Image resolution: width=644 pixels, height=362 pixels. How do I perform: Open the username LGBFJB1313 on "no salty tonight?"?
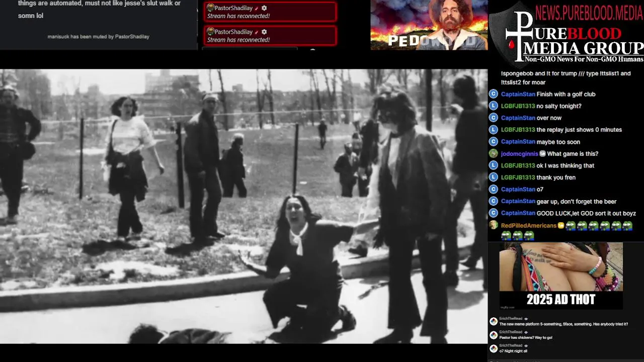tap(518, 106)
